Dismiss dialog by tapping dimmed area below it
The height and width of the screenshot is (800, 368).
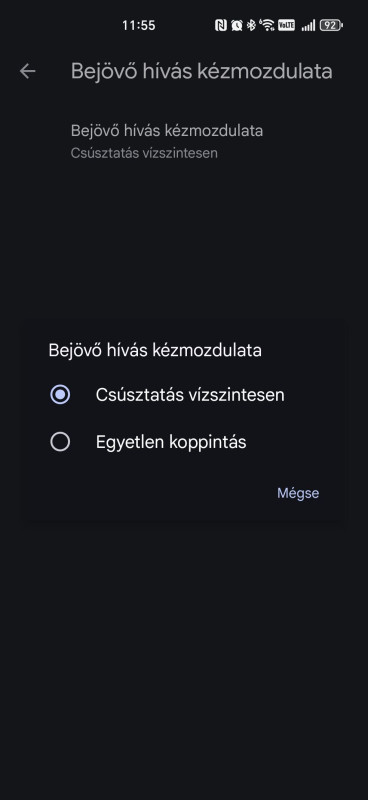[x=184, y=658]
